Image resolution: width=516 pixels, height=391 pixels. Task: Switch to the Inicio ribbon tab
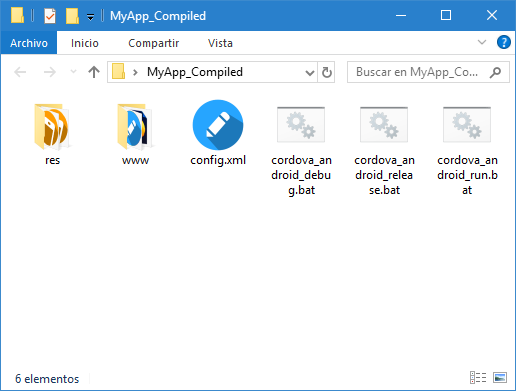pos(85,43)
